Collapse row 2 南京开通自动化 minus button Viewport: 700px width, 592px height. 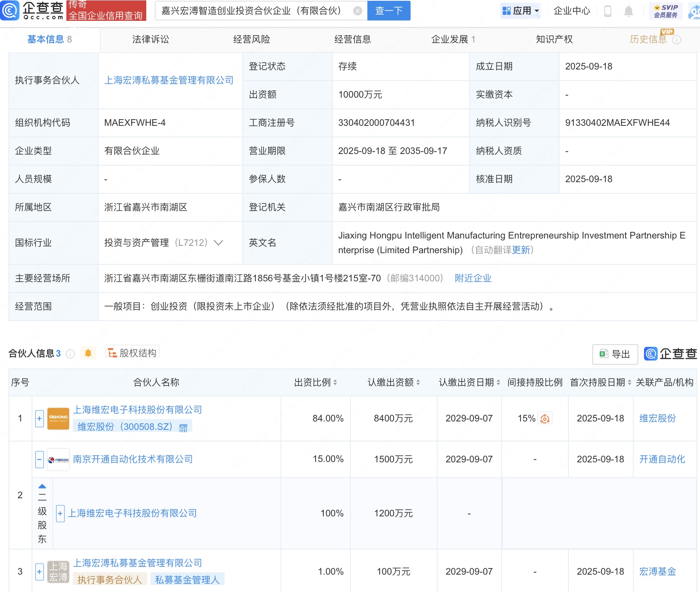tap(39, 460)
